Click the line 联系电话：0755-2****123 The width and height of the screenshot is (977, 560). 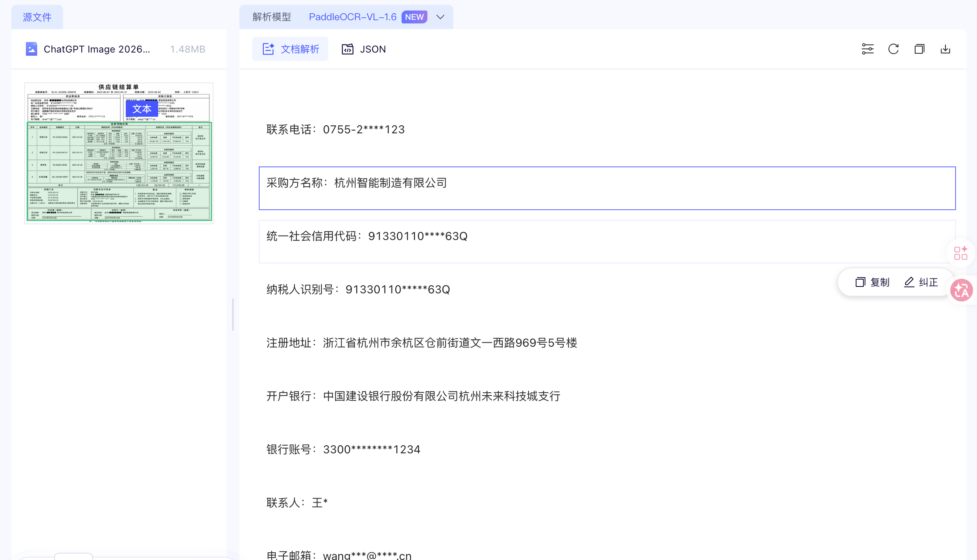click(335, 129)
